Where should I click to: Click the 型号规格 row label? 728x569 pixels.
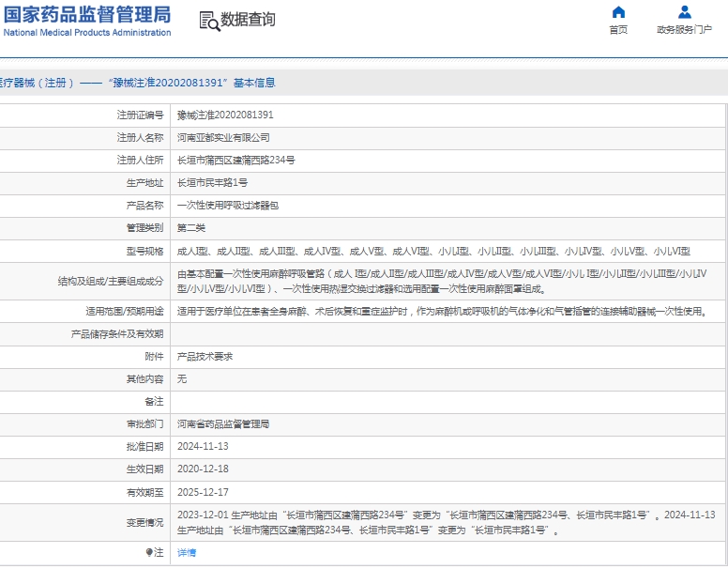pos(144,252)
